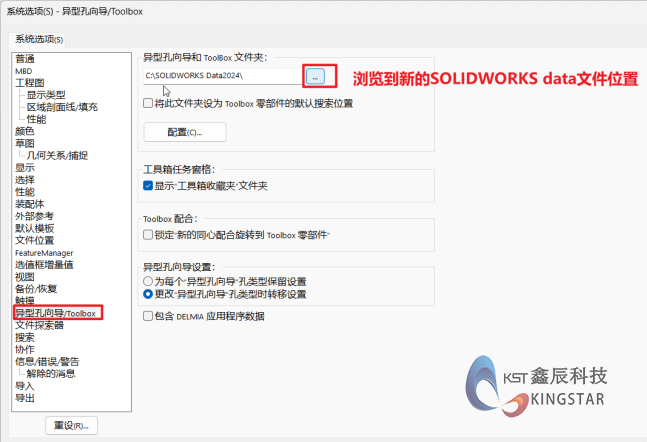647x442 pixels.
Task: Select 文件探索器 category
Action: pyautogui.click(x=39, y=325)
